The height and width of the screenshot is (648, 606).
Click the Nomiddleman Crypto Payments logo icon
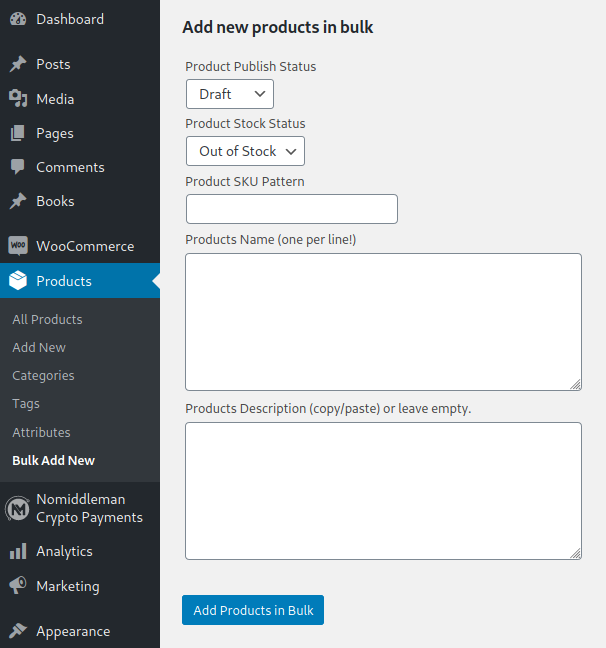pos(17,509)
